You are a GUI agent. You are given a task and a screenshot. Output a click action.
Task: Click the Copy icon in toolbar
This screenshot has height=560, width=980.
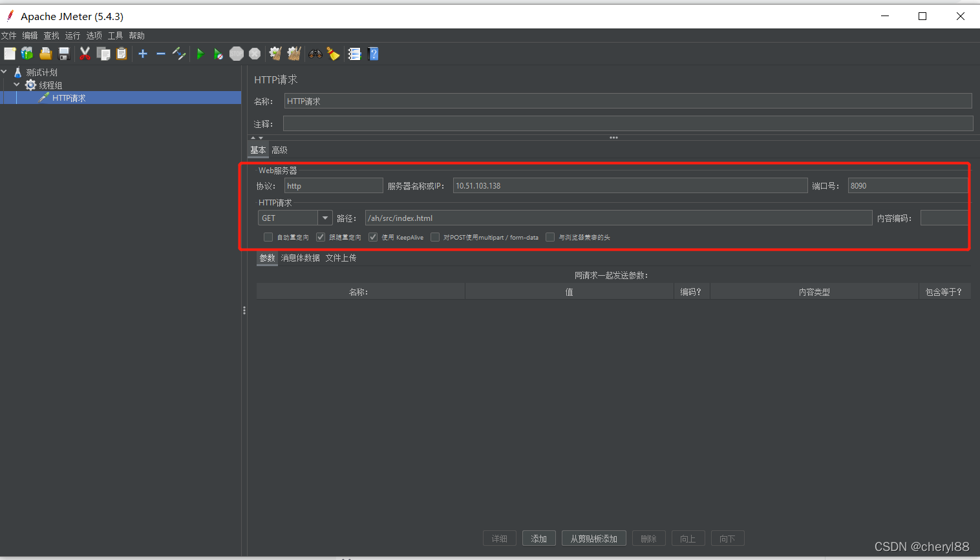tap(103, 54)
